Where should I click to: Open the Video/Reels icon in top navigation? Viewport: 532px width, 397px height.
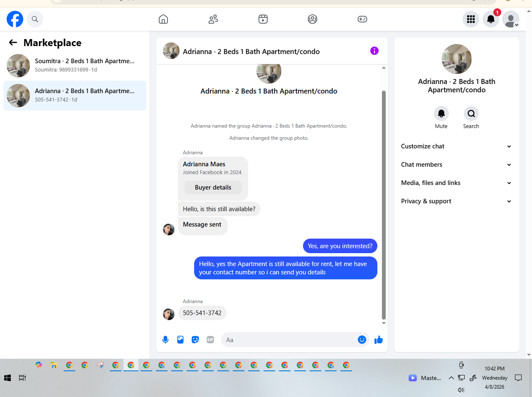(263, 19)
